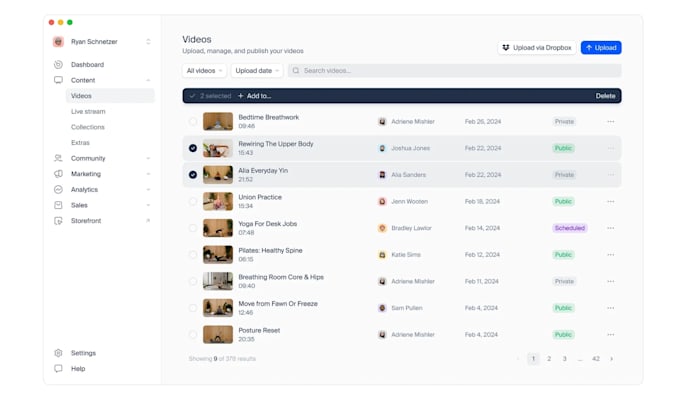Image resolution: width=680 pixels, height=394 pixels.
Task: Expand the Community section chevron
Action: pos(148,158)
